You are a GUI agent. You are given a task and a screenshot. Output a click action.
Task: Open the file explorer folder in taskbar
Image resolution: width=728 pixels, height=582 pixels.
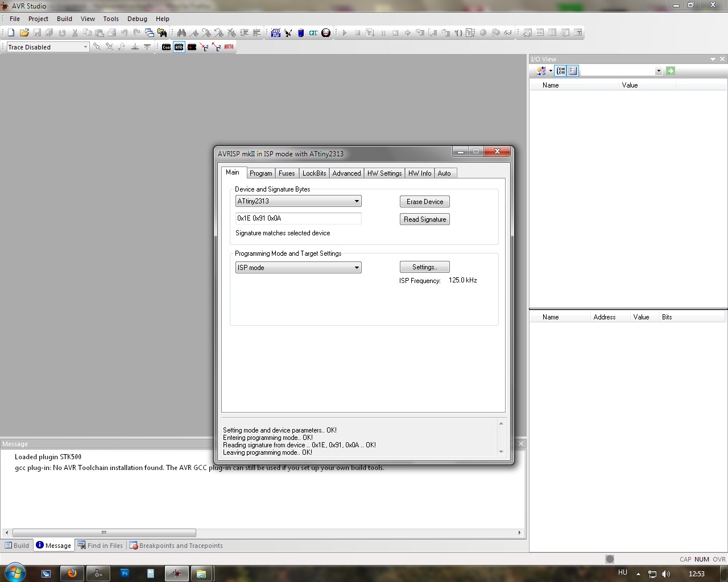tap(201, 573)
